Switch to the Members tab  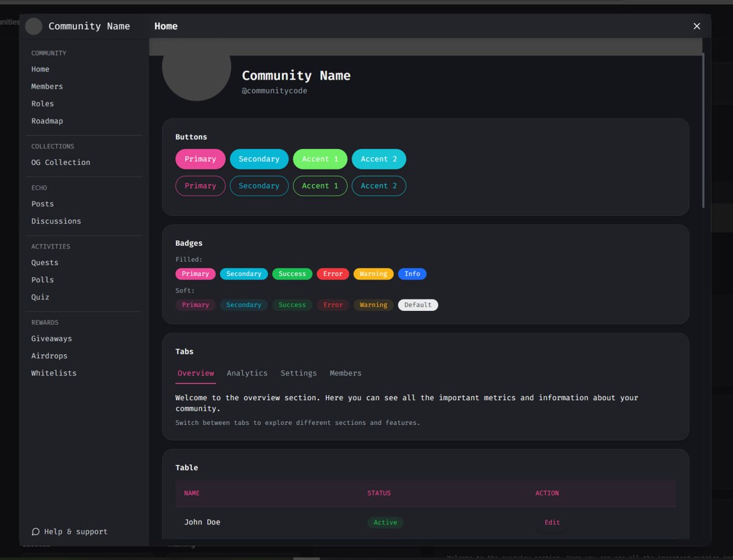pos(346,373)
